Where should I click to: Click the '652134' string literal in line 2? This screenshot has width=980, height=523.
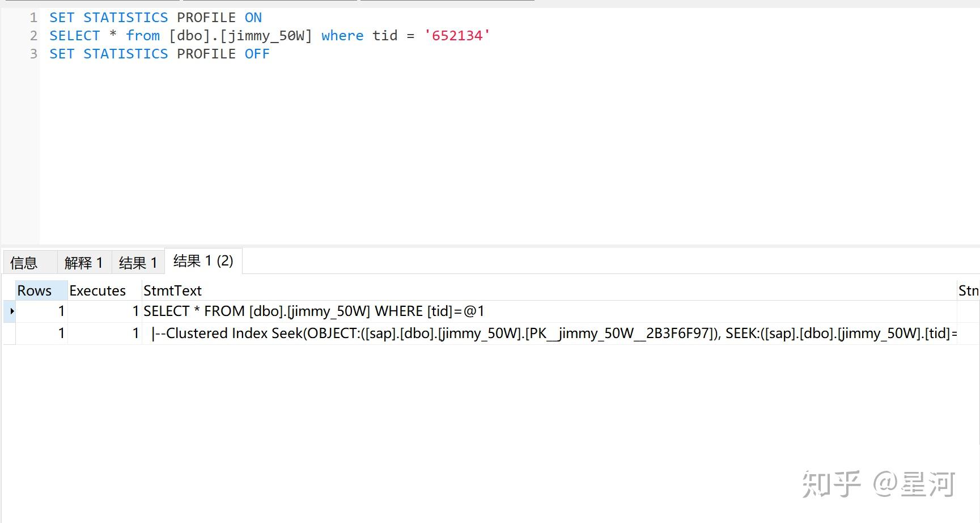click(457, 36)
